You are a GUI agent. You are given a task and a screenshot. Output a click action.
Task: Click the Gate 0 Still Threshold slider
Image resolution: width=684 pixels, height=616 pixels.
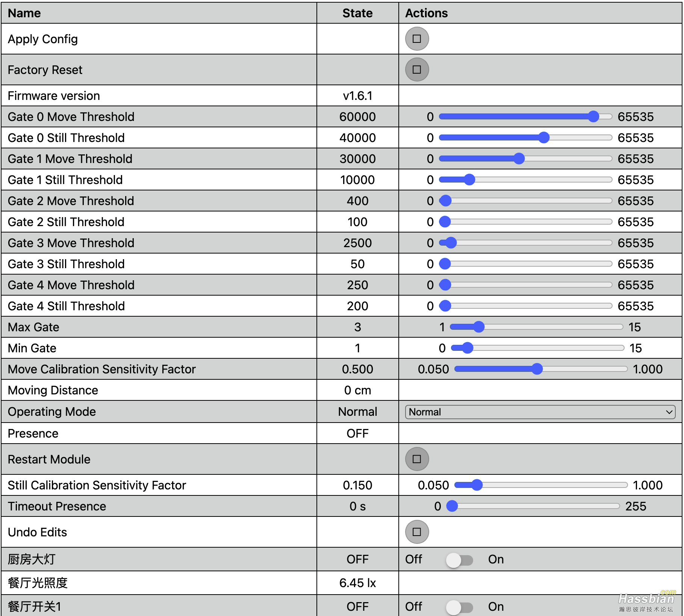tap(525, 137)
